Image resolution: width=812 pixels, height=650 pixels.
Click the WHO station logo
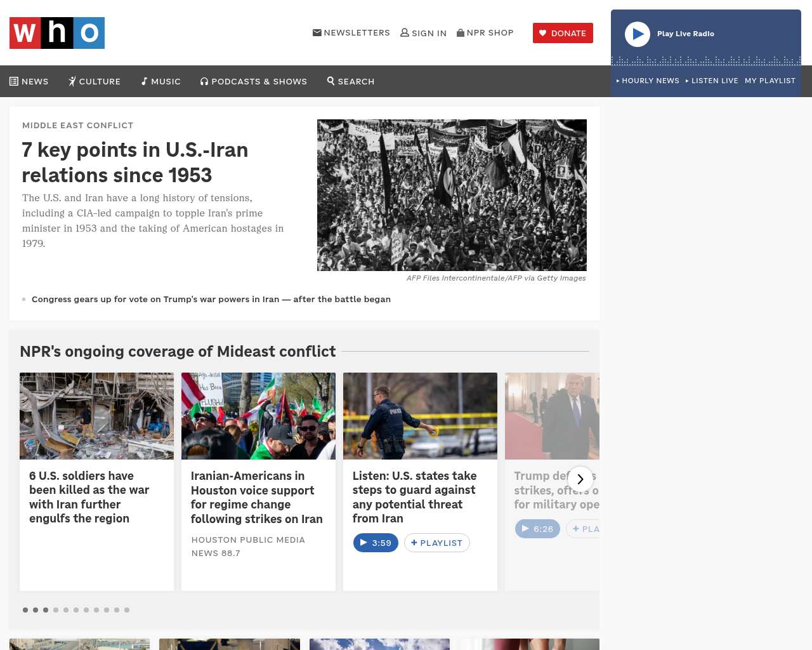click(57, 33)
